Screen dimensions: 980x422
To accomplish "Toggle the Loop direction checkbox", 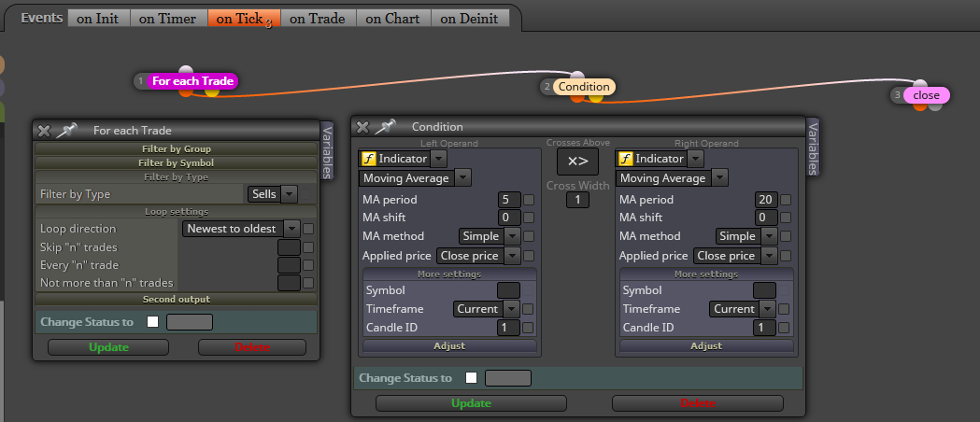I will pos(308,229).
